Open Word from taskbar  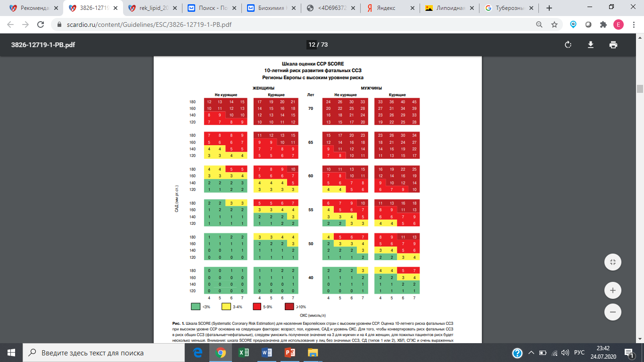[x=267, y=353]
